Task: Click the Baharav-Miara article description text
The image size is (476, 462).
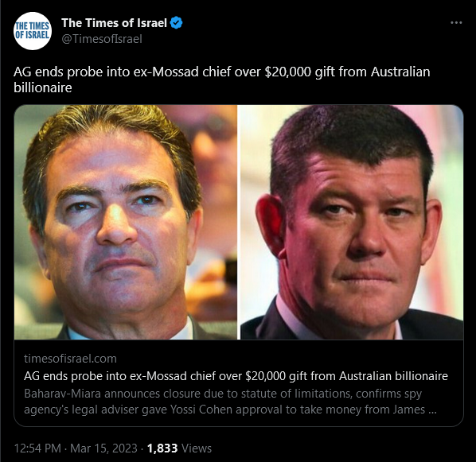Action: click(230, 402)
